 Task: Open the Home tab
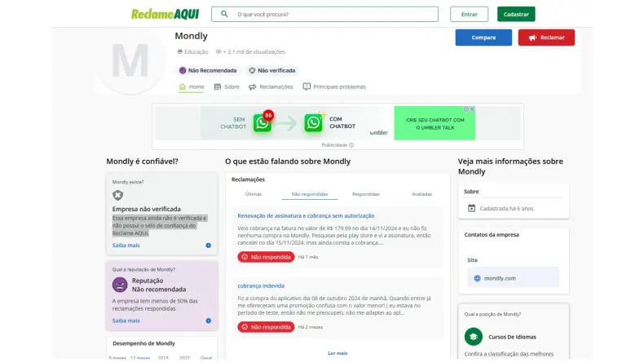click(x=191, y=86)
